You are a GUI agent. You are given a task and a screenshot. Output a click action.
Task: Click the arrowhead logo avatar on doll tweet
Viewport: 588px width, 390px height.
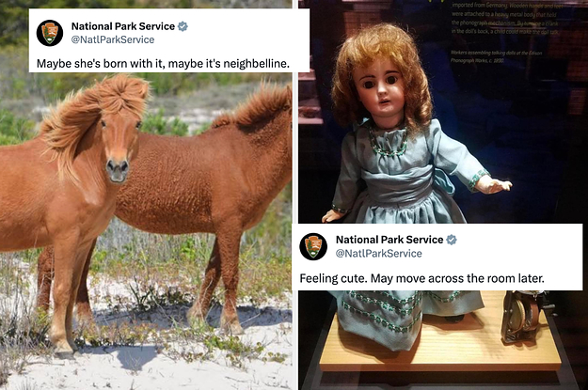click(x=313, y=246)
